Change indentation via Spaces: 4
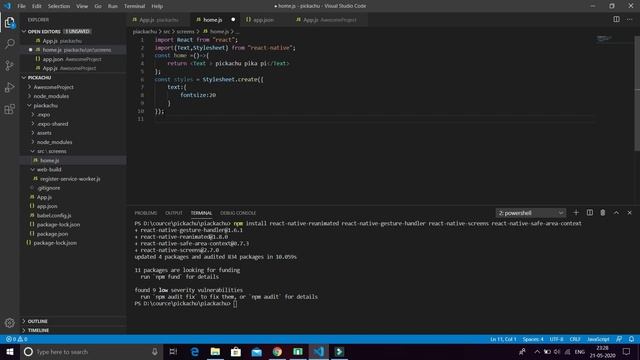Screen dimensions: 640x360 pos(533,339)
